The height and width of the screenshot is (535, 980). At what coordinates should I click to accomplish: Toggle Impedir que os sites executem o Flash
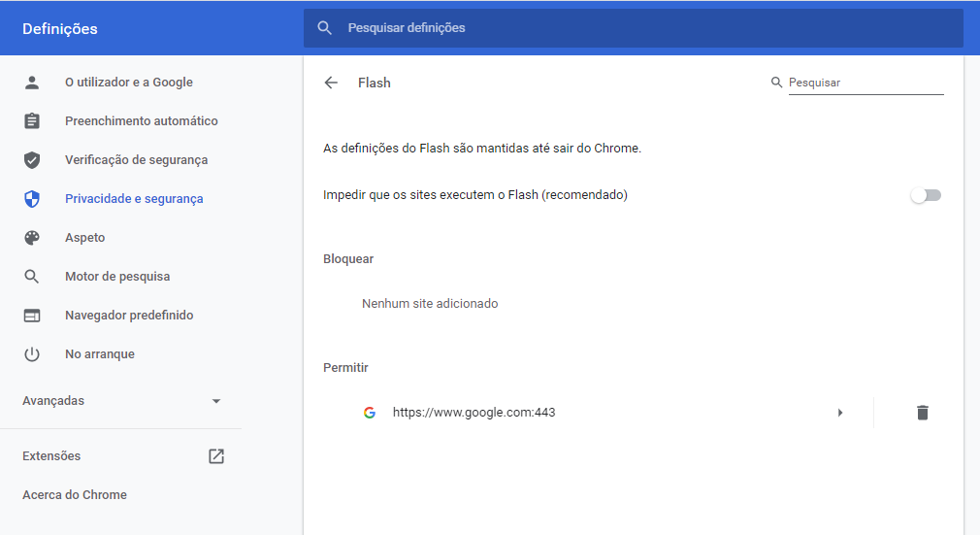click(x=926, y=195)
